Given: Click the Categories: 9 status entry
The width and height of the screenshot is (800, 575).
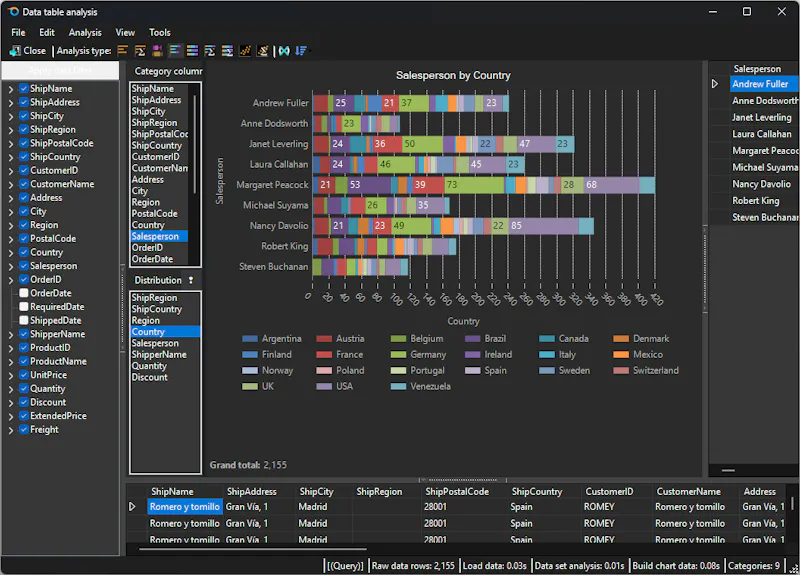Looking at the screenshot, I should tap(754, 565).
